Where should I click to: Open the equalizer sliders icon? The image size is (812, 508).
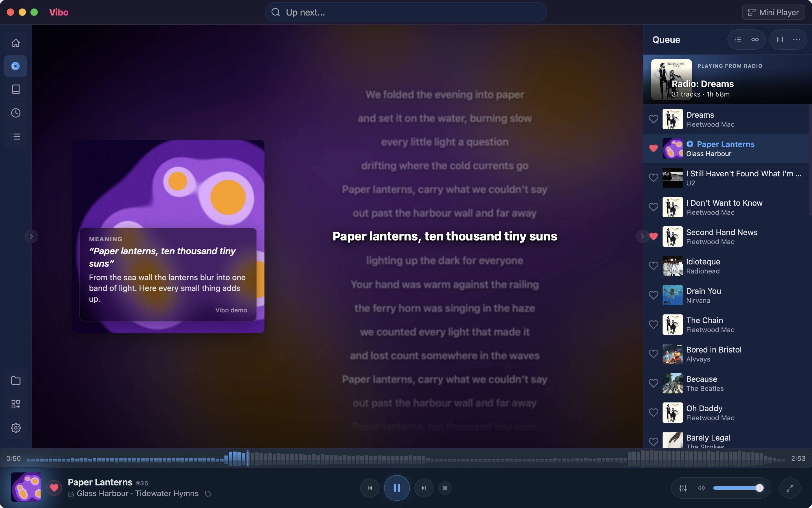pyautogui.click(x=683, y=488)
